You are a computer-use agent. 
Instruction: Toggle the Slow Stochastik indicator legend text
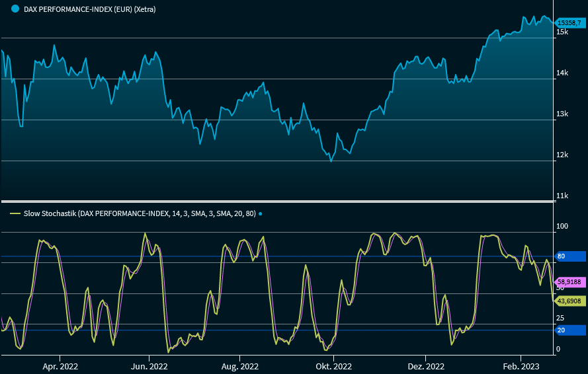click(139, 213)
